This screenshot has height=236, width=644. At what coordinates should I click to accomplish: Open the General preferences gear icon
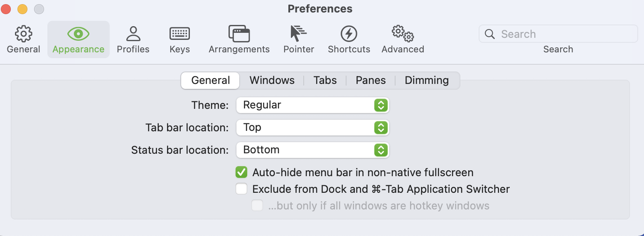tap(23, 34)
